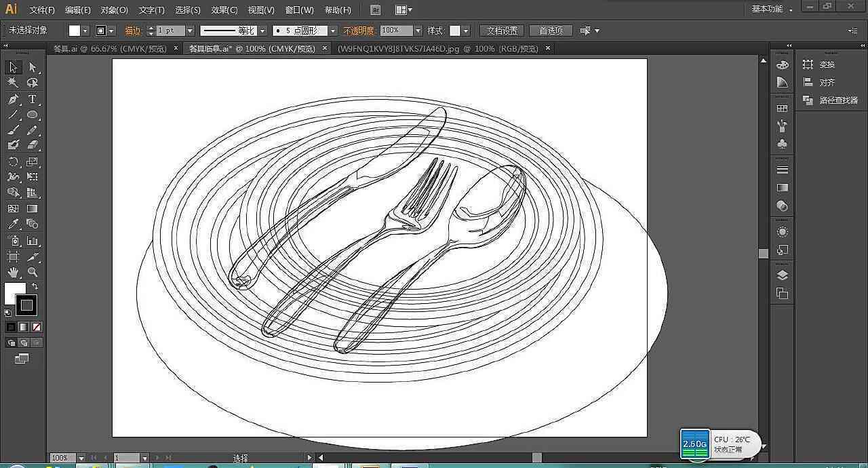Viewport: 868px width, 468px height.
Task: Reset to default fill and stroke
Action: [8, 313]
